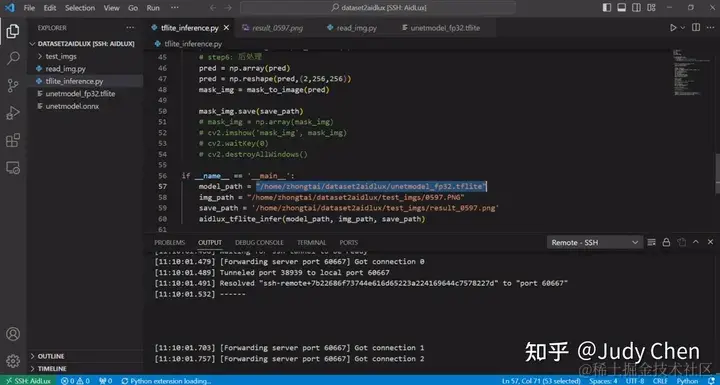
Task: Toggle the bottom panel layout icon
Action: (622, 8)
